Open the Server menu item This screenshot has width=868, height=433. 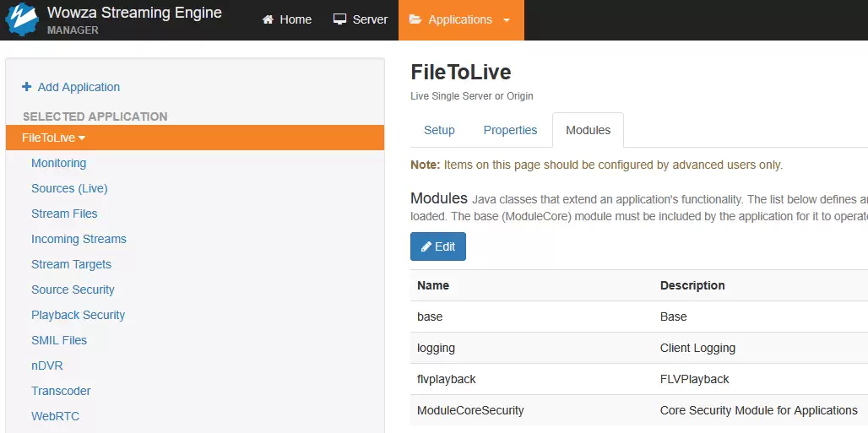[x=361, y=20]
